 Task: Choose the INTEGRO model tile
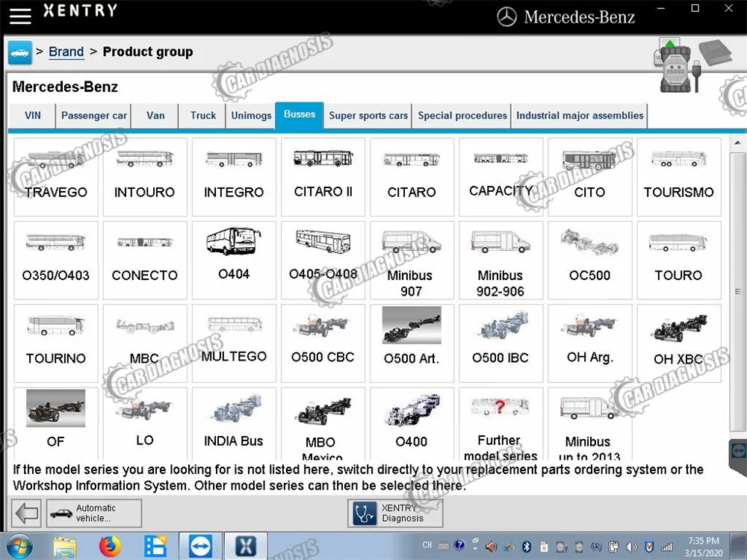tap(234, 177)
